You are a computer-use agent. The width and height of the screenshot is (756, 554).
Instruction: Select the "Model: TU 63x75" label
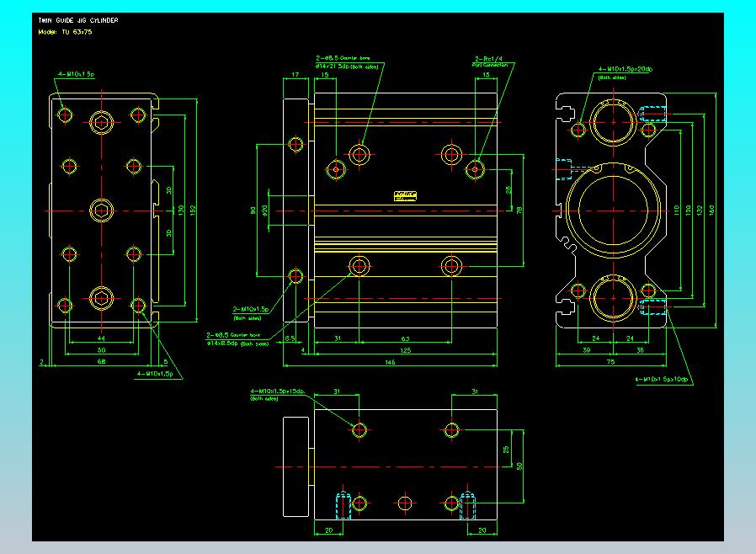click(65, 32)
